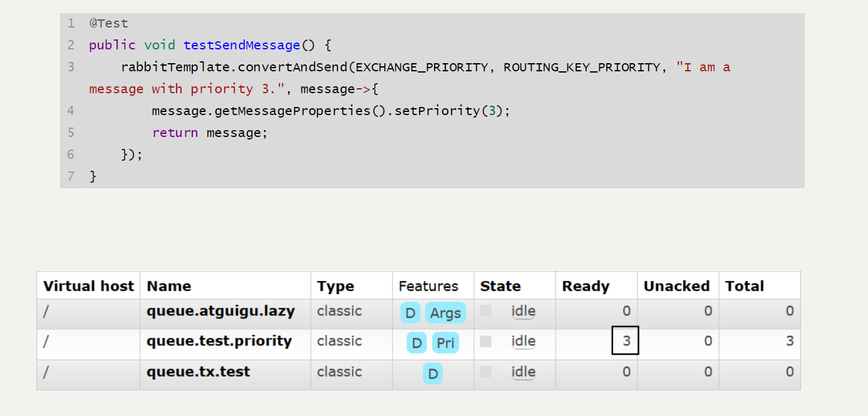The width and height of the screenshot is (868, 416).
Task: Sort queues by the Unacked column header
Action: coord(676,287)
